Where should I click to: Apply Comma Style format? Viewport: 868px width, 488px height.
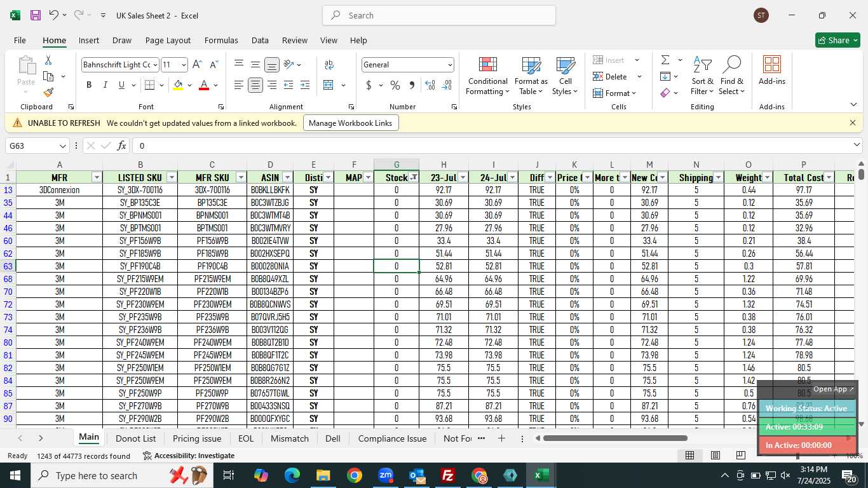[x=412, y=85]
